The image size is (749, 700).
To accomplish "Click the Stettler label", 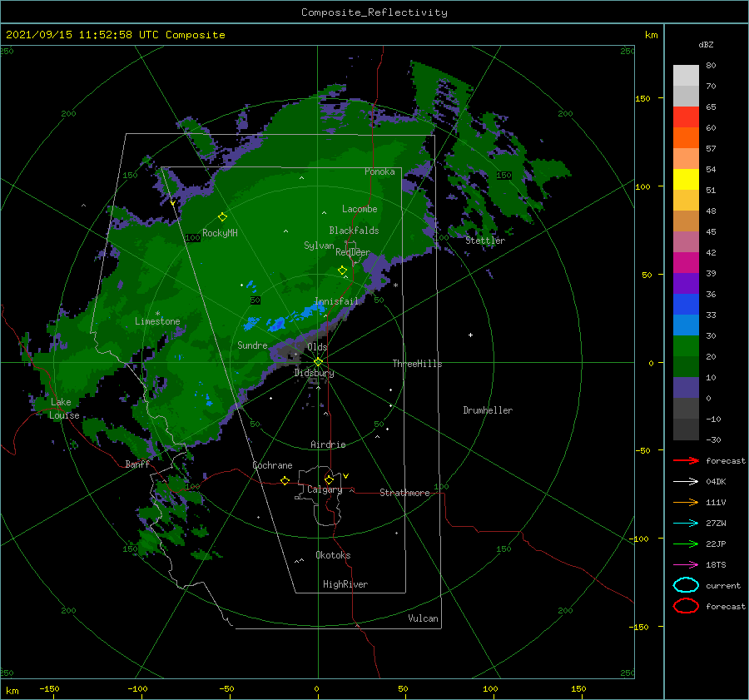I will (x=485, y=241).
